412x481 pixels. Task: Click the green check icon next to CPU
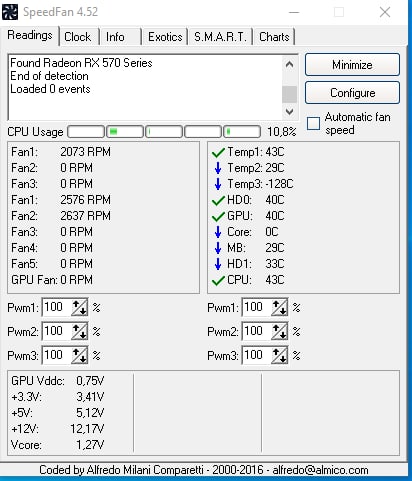(x=218, y=281)
